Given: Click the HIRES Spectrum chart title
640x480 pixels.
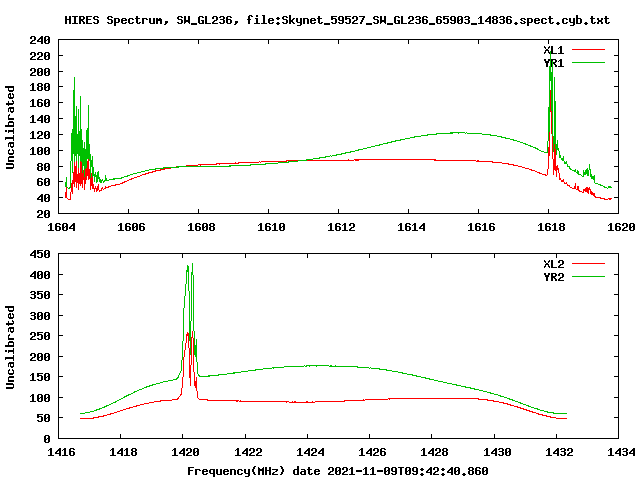Looking at the screenshot, I should point(337,20).
